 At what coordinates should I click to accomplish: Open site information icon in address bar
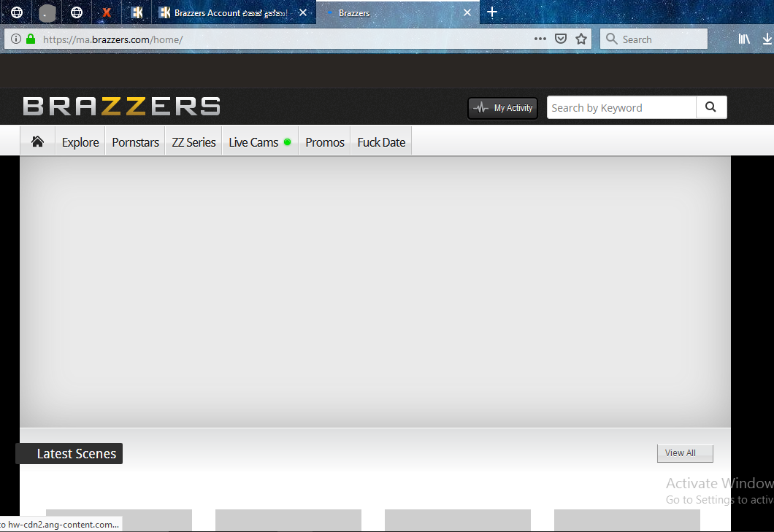coord(16,39)
